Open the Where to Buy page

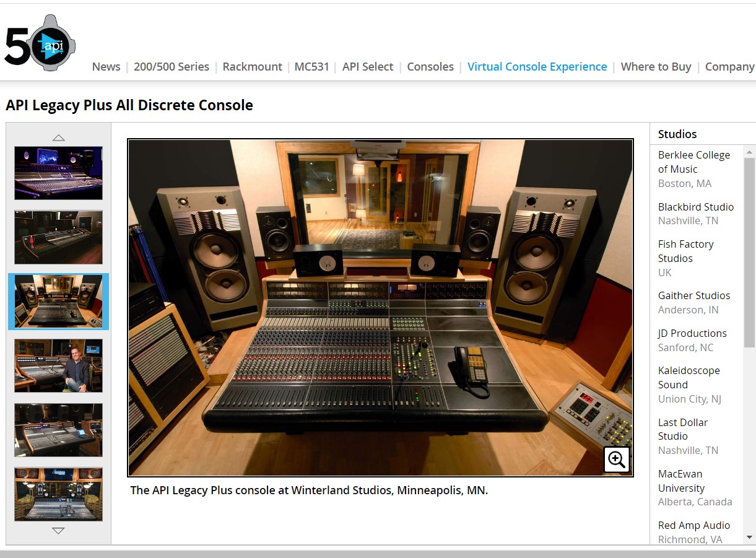click(x=656, y=67)
